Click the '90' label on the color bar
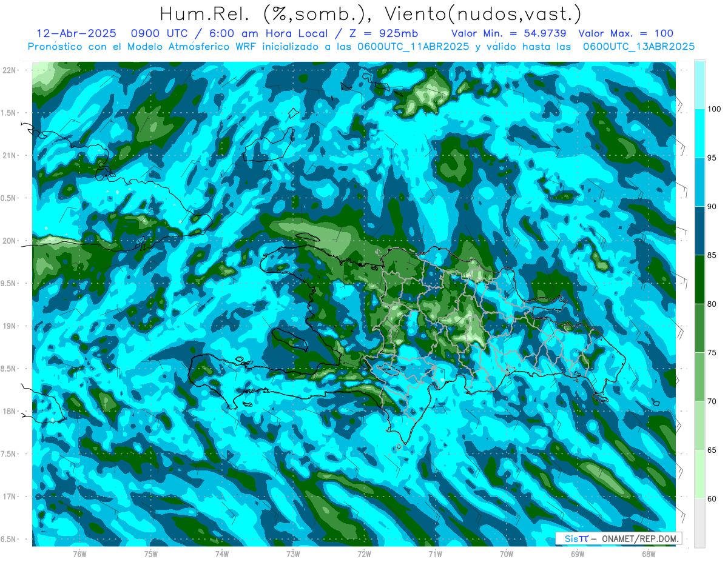This screenshot has width=728, height=562. coord(713,207)
